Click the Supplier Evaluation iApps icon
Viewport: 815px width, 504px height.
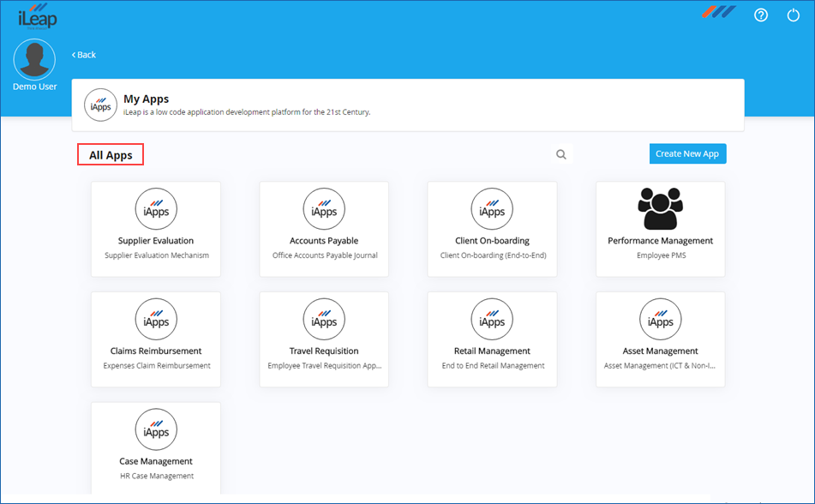tap(156, 208)
